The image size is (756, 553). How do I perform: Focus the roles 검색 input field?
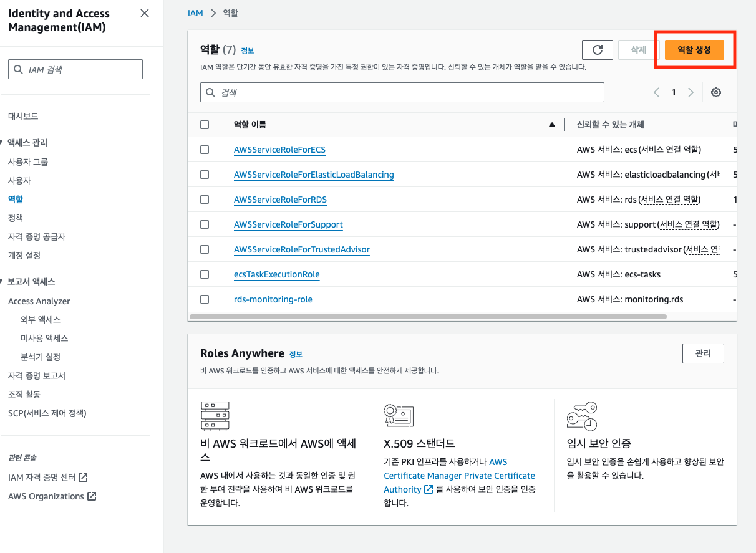pyautogui.click(x=402, y=92)
